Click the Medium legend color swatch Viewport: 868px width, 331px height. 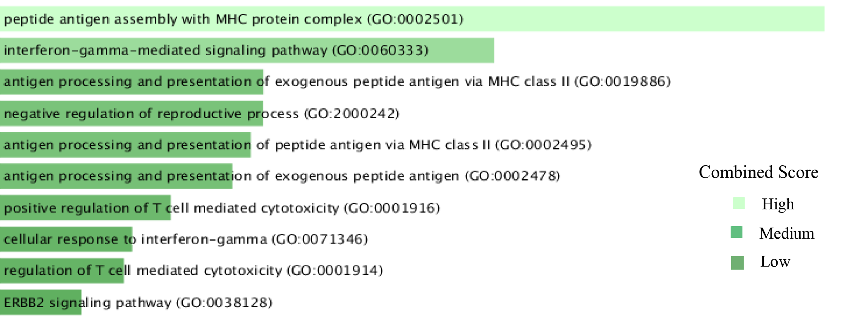(x=737, y=232)
